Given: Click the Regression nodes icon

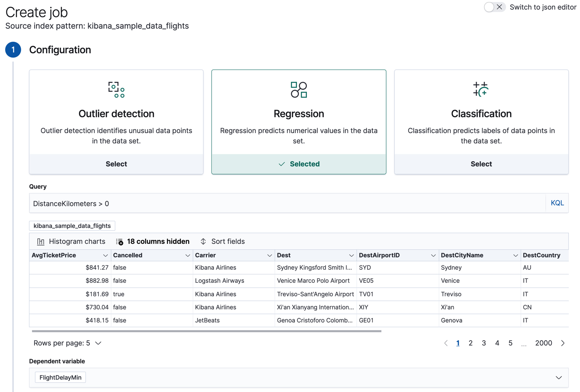Looking at the screenshot, I should click(x=299, y=89).
